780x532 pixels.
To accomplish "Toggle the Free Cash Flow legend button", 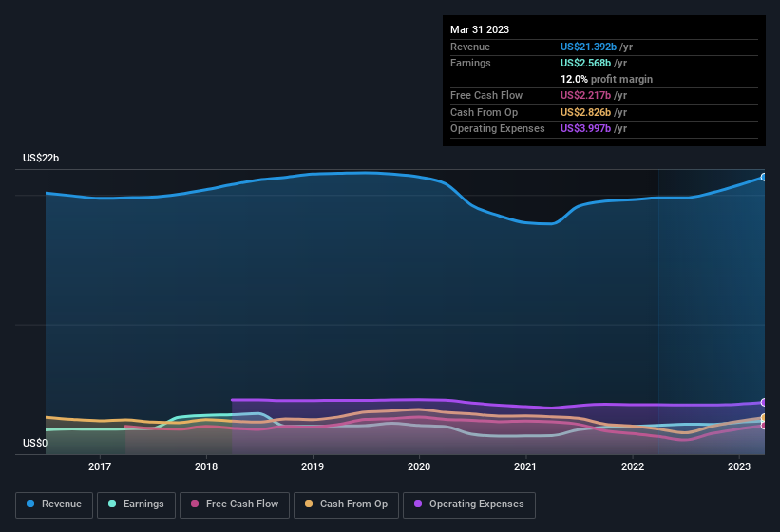I will tap(235, 504).
